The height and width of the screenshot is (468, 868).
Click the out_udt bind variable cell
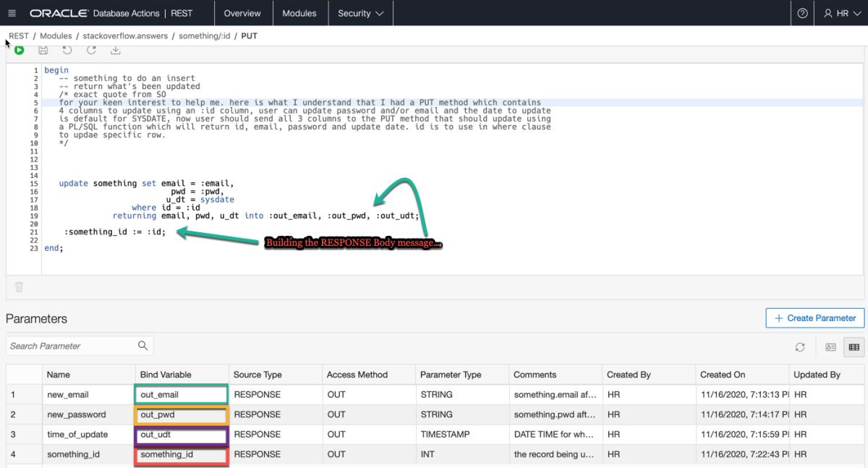click(182, 435)
